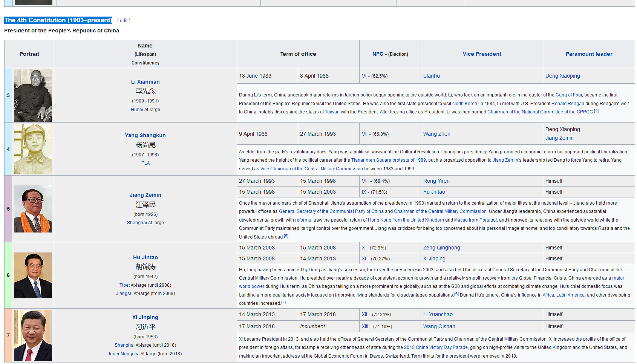
Task: Open NPC VIII election link
Action: [365, 181]
